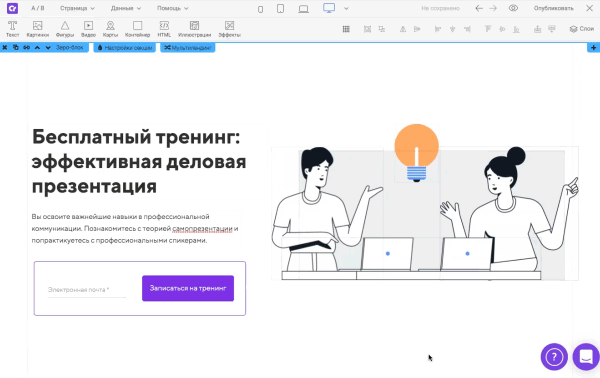
Task: Delete section with the X icon
Action: tap(5, 47)
